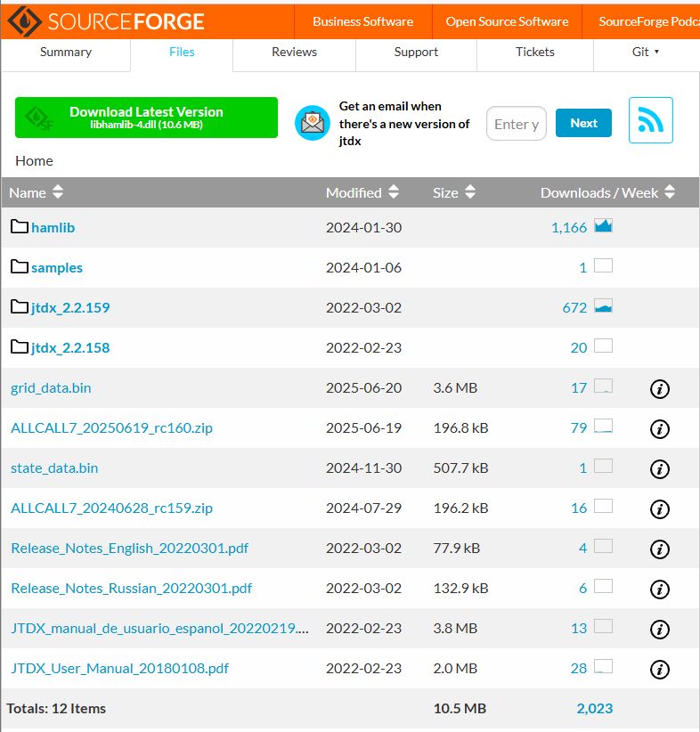The height and width of the screenshot is (732, 700).
Task: Click the Home breadcrumb
Action: point(34,161)
